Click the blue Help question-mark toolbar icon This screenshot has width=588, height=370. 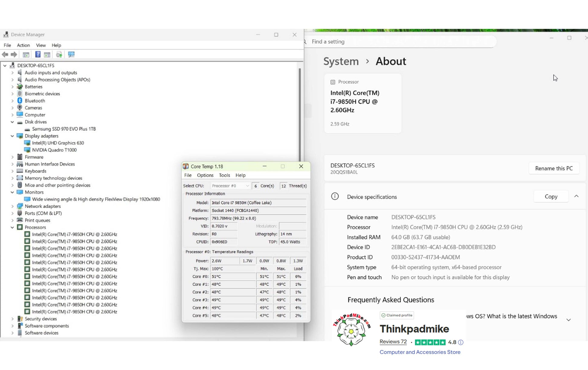coord(38,54)
